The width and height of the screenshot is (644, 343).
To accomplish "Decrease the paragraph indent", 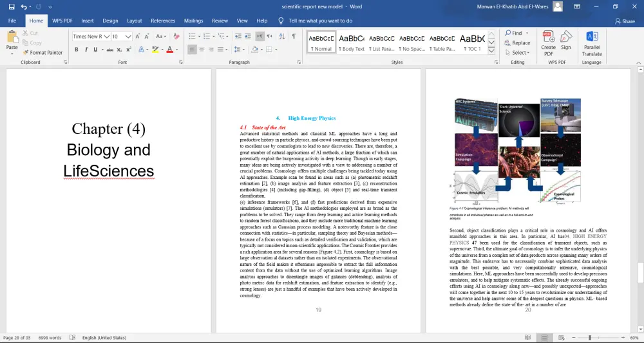I will (x=238, y=37).
